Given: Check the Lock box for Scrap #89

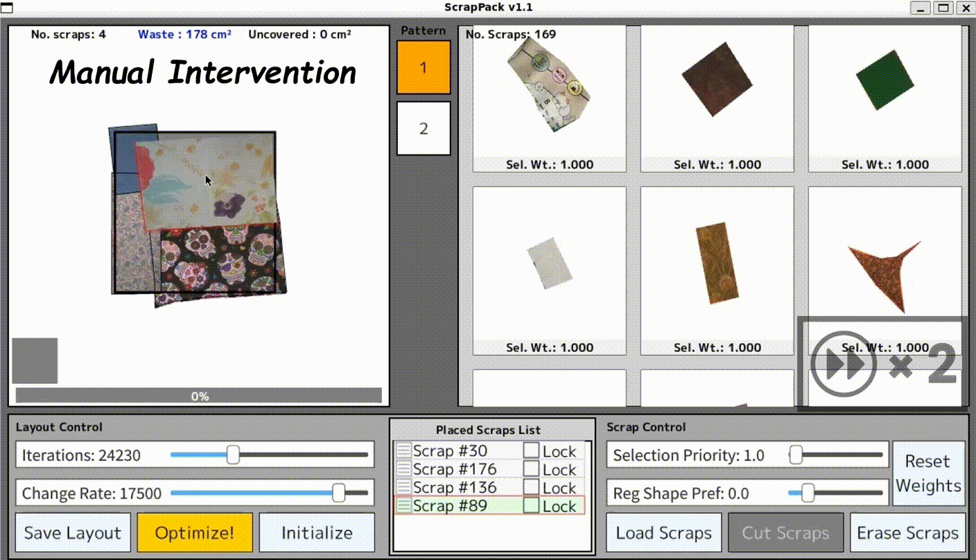Looking at the screenshot, I should tap(531, 506).
